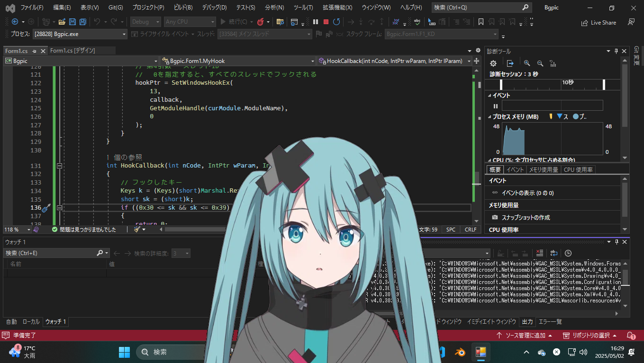Open the output source dropdown
The image size is (644, 363).
pyautogui.click(x=486, y=253)
